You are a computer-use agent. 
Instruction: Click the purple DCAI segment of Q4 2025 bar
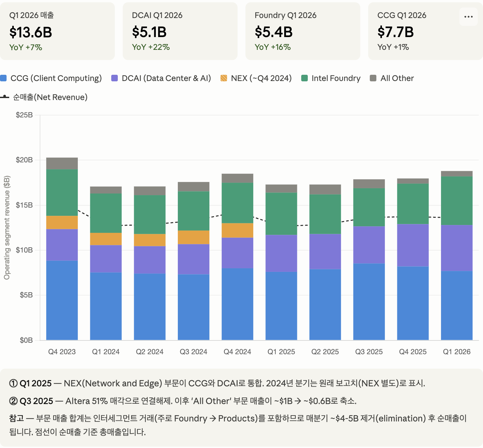(413, 245)
